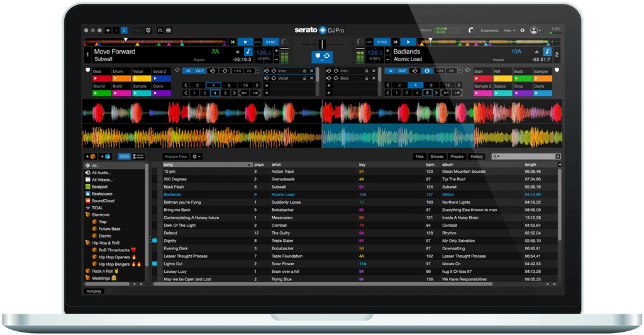Viewport: 644px width, 335px height.
Task: Set loop OUT point on deck 1
Action: (x=199, y=70)
